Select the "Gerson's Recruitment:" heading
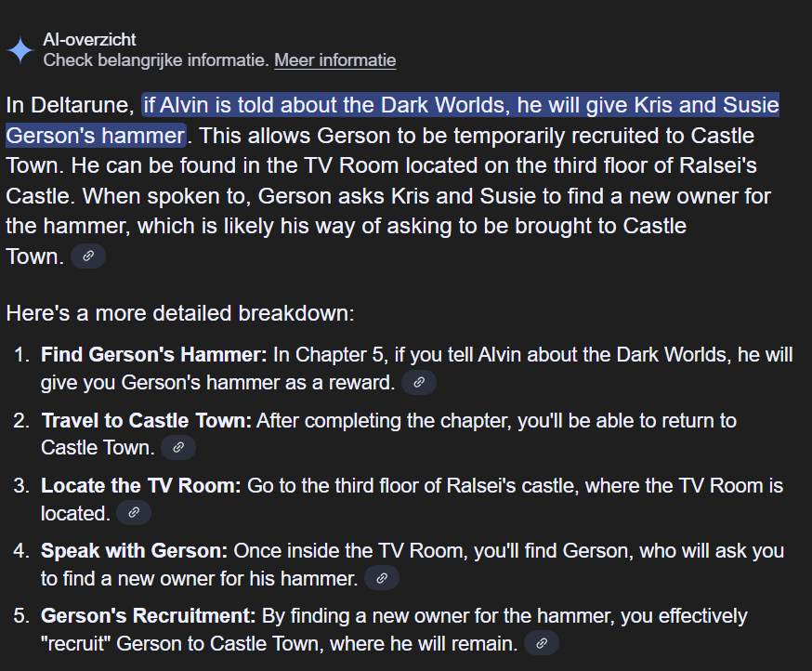Viewport: 812px width, 671px height. click(x=148, y=615)
